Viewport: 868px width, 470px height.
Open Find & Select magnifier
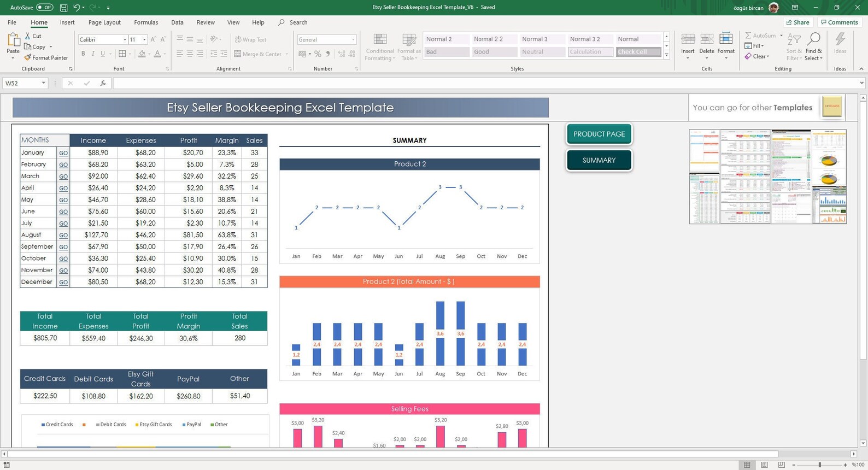click(x=813, y=47)
